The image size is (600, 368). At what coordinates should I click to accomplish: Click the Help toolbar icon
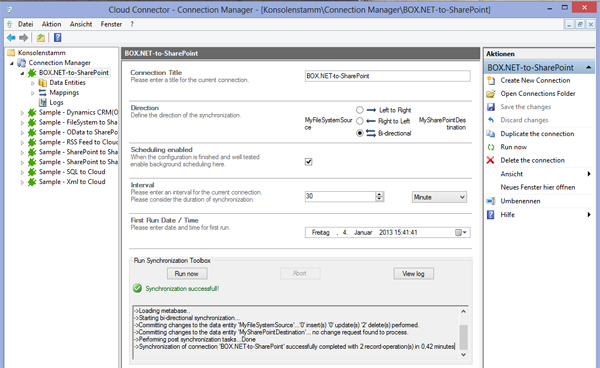[x=57, y=37]
